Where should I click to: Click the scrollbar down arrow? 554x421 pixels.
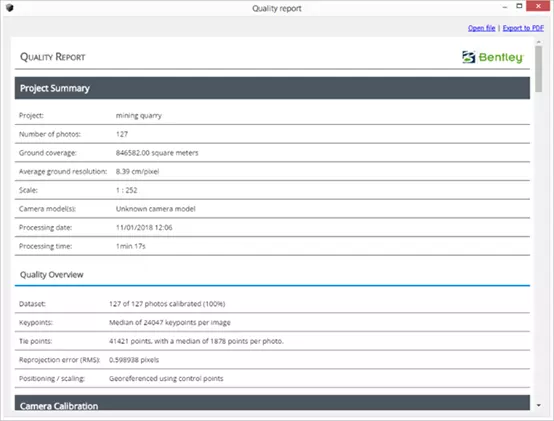point(538,405)
